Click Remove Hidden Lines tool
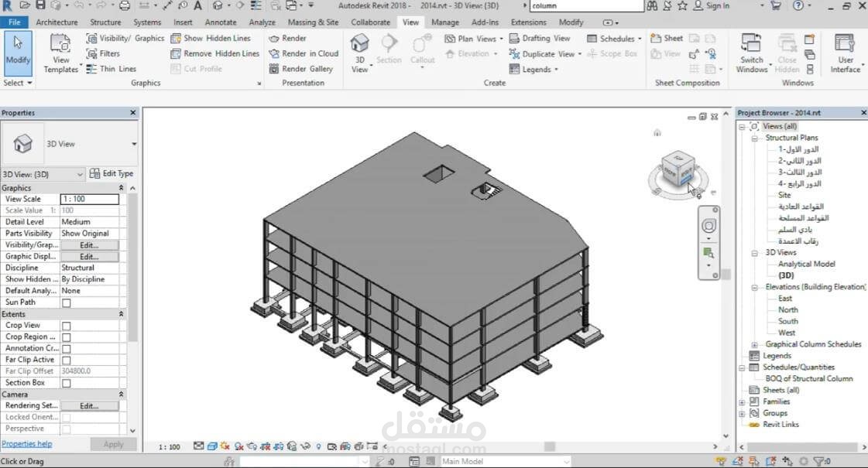The height and width of the screenshot is (468, 868). pyautogui.click(x=215, y=53)
